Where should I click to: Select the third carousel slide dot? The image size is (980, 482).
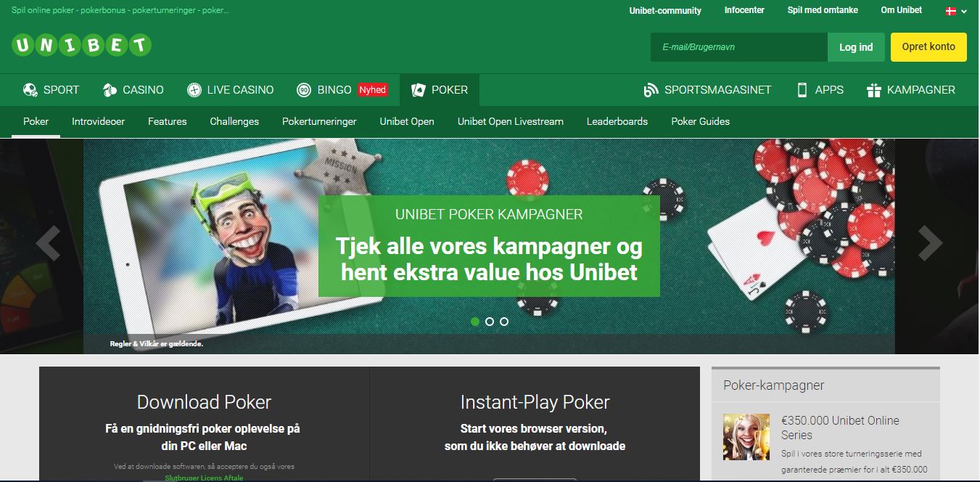(504, 321)
